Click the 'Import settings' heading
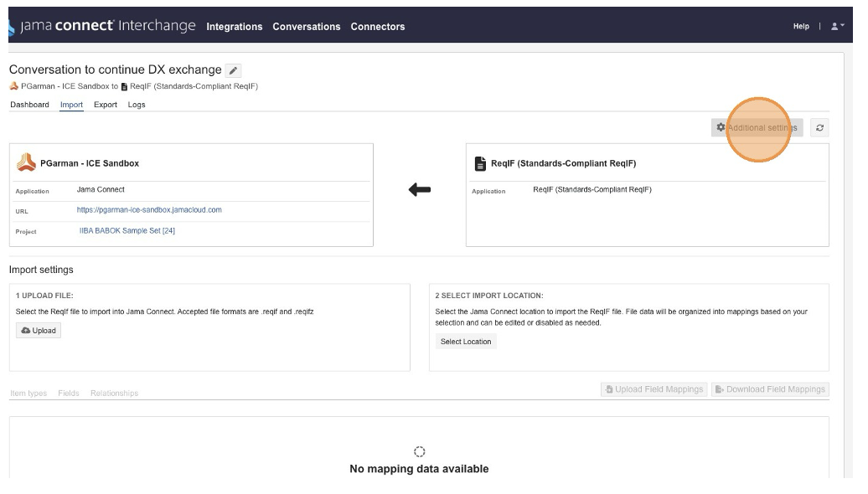868x494 pixels. pos(41,270)
